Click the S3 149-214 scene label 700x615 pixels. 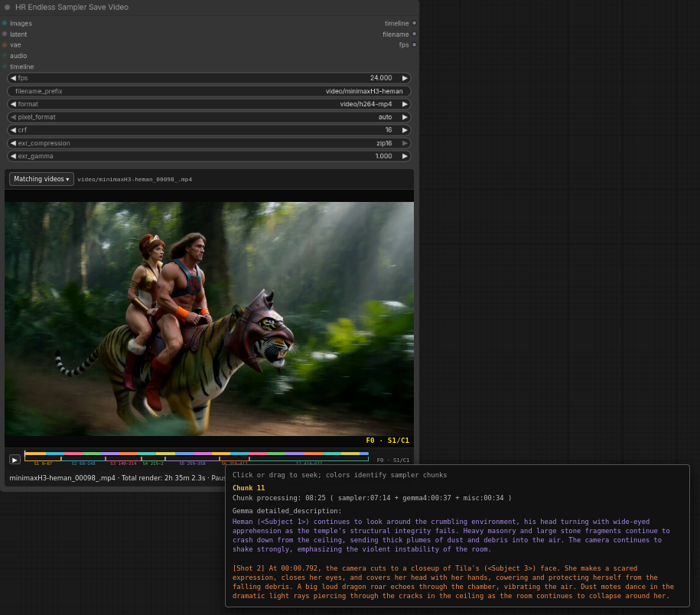[123, 464]
